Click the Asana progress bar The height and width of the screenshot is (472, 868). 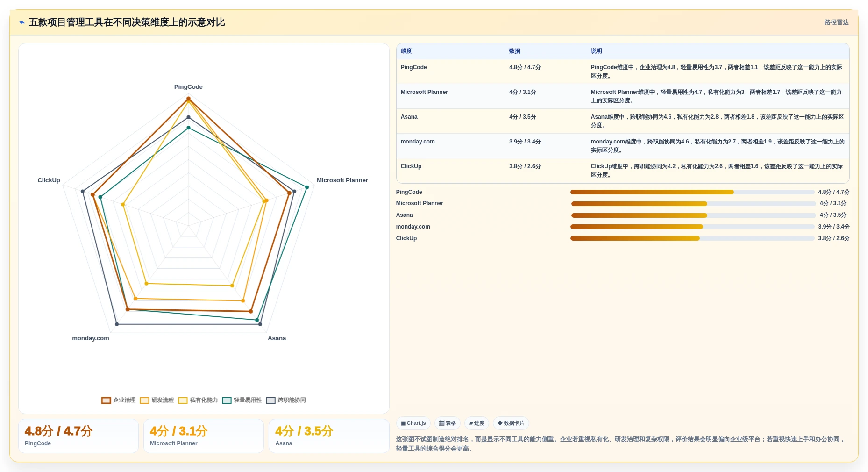693,215
